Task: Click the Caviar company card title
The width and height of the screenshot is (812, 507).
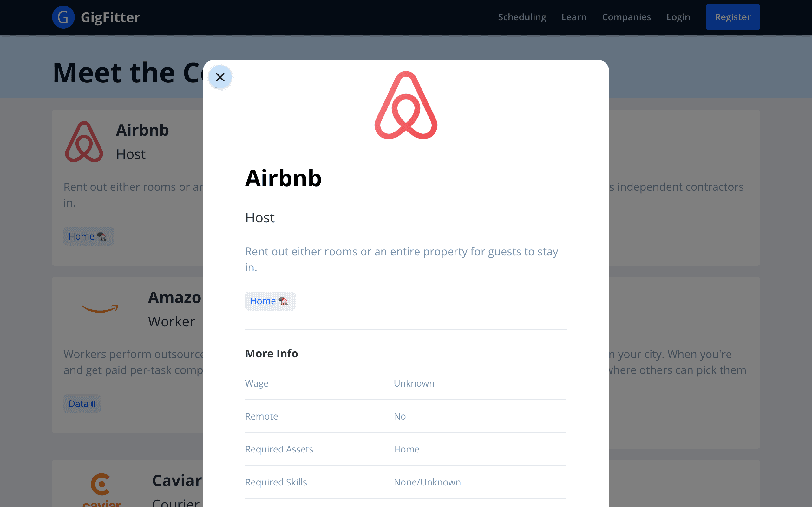Action: 177,480
